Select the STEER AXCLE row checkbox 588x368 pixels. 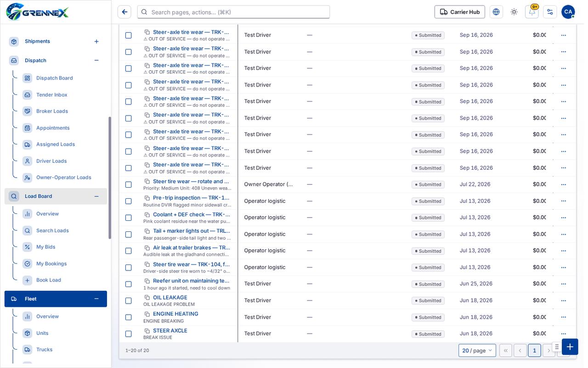point(129,334)
